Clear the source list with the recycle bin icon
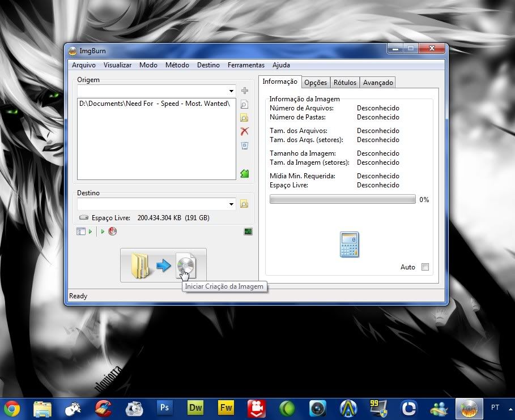 pos(244,145)
